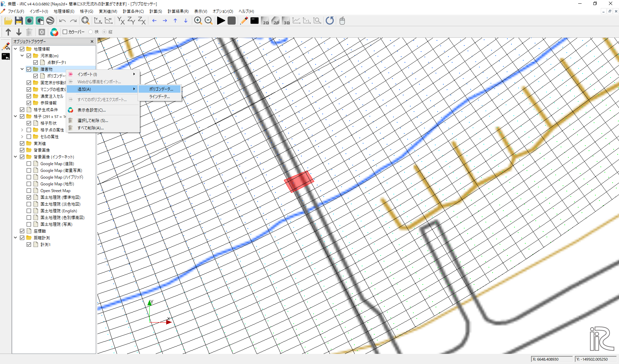Expand the セルの属性 node
619x364 pixels.
[22, 136]
